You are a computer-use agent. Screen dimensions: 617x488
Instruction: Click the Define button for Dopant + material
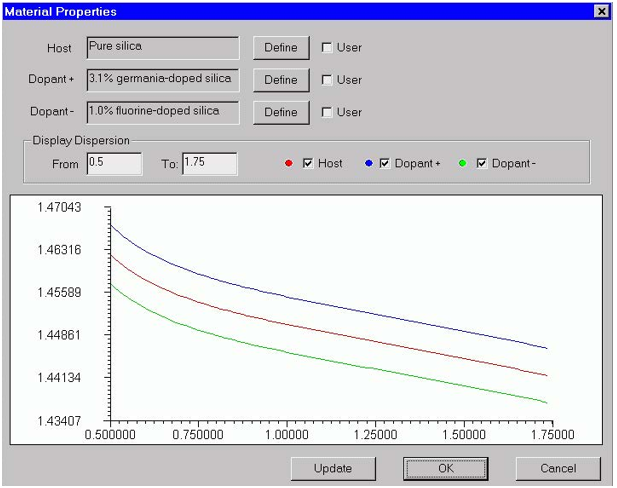click(281, 80)
